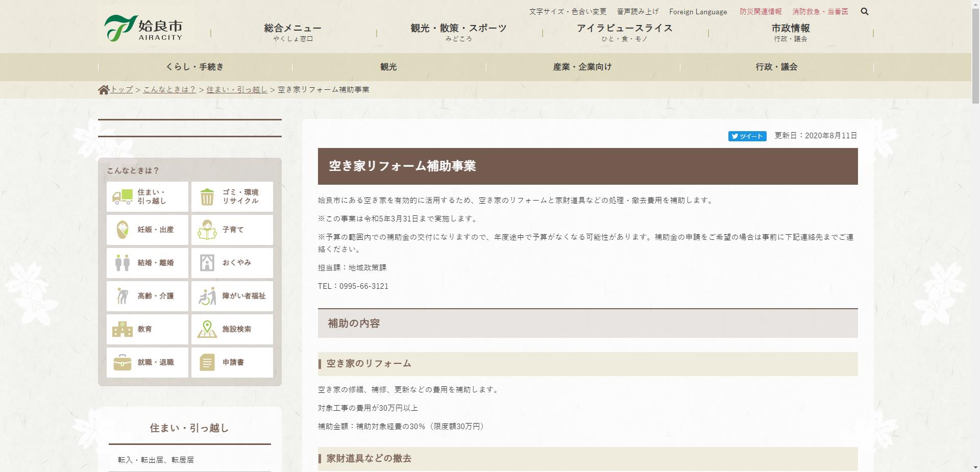Image resolution: width=980 pixels, height=472 pixels.
Task: Click the ツイート Tweet button
Action: (747, 136)
